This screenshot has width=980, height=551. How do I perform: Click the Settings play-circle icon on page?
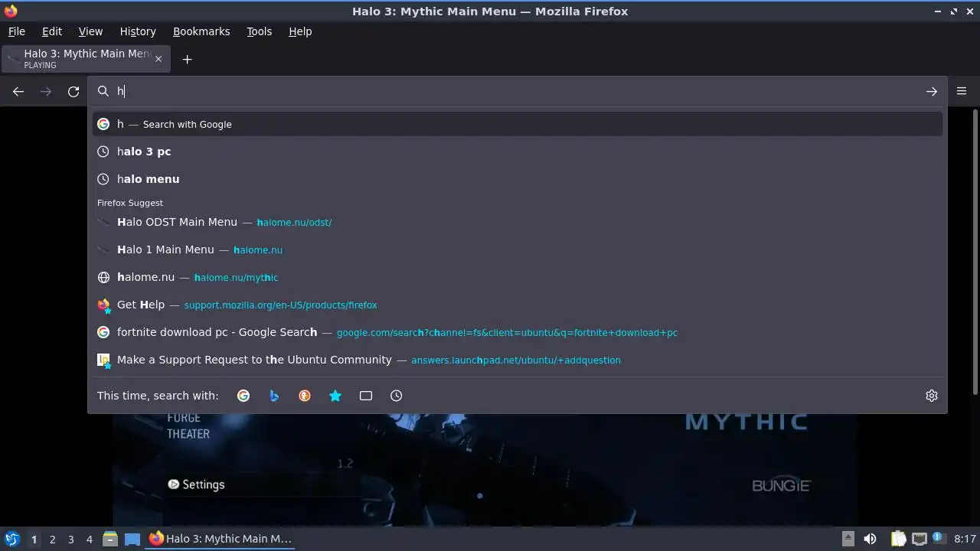point(173,484)
